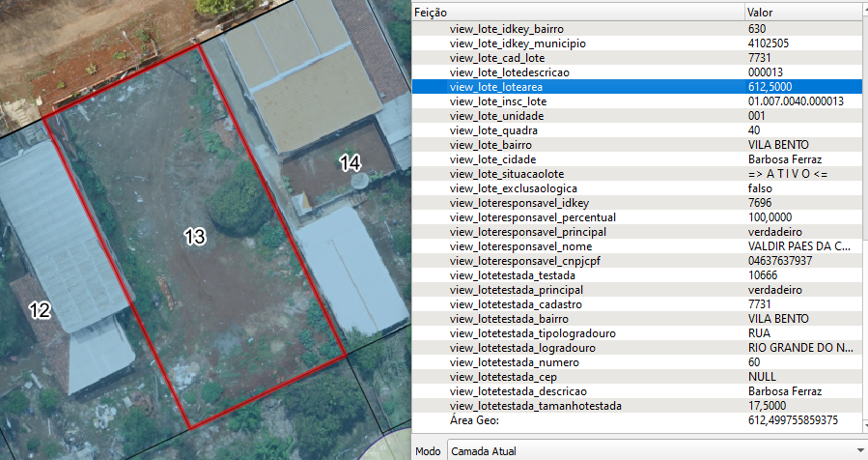This screenshot has width=868, height=460.
Task: Select the view_lotetestada_bairro row
Action: coord(637,319)
